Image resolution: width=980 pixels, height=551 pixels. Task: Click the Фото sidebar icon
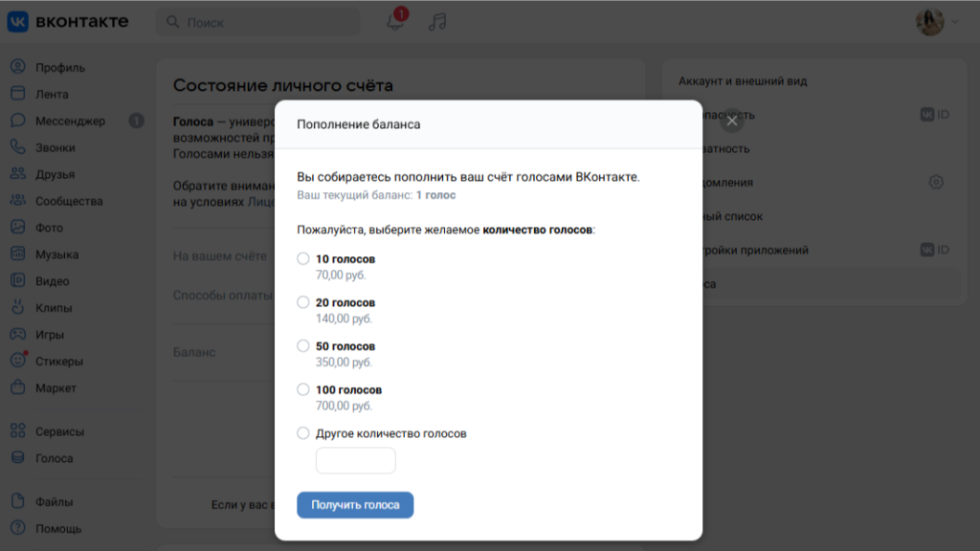17,227
